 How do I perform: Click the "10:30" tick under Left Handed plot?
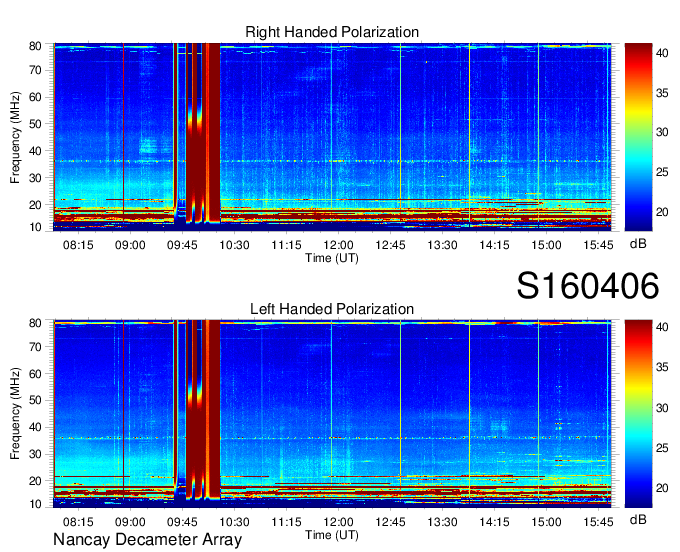click(x=234, y=522)
